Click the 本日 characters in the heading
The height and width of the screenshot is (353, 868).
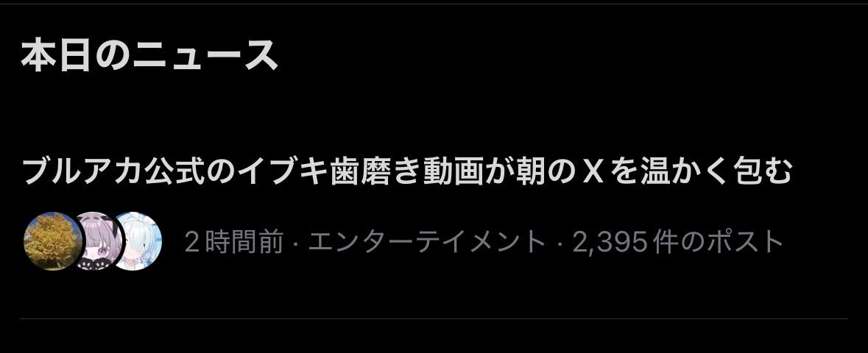coord(55,55)
